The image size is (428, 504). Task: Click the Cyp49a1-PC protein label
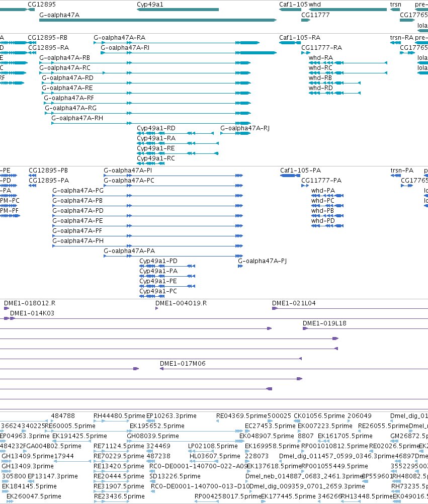(x=158, y=291)
